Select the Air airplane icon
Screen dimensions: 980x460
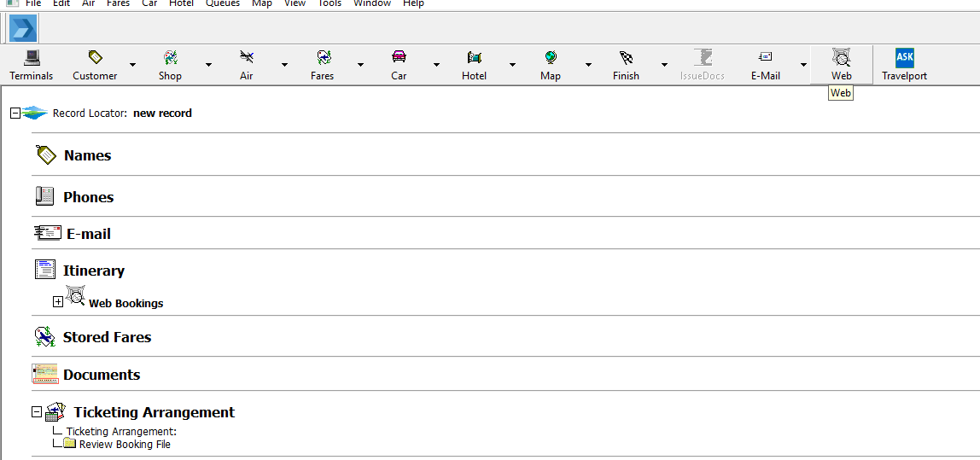click(x=246, y=57)
